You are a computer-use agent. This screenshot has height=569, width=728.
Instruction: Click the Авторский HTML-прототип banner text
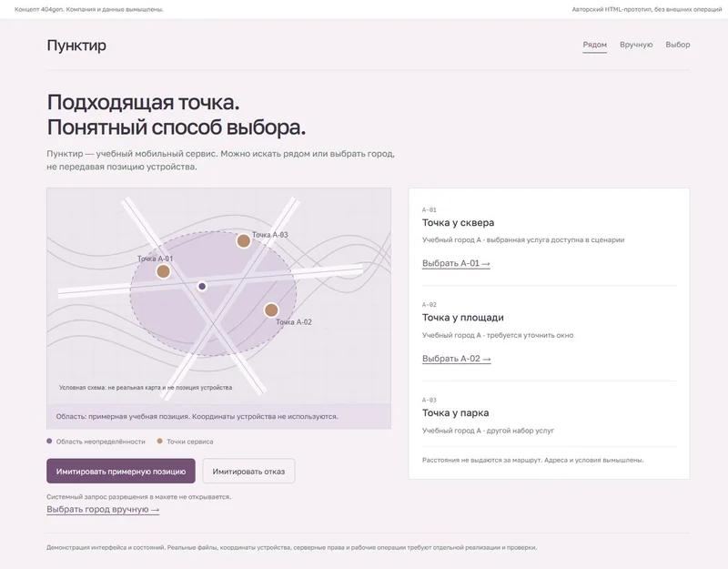pos(647,9)
